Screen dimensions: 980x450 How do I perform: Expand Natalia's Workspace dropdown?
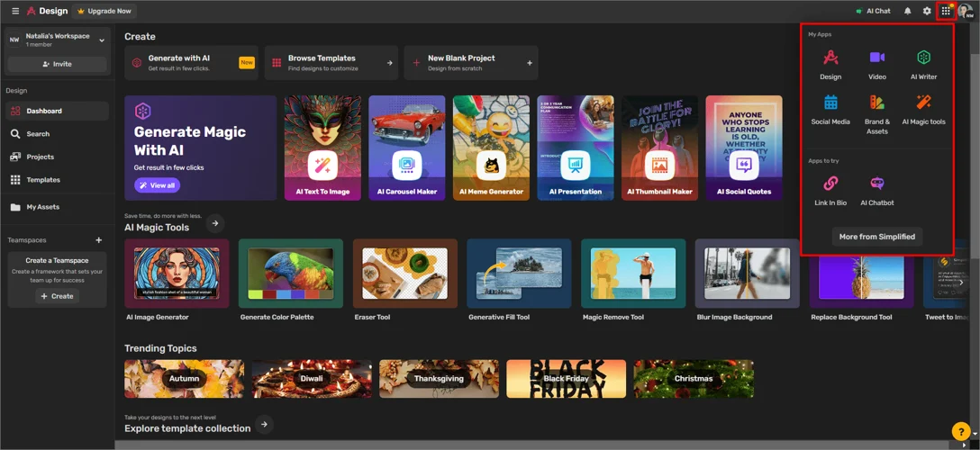click(x=101, y=40)
